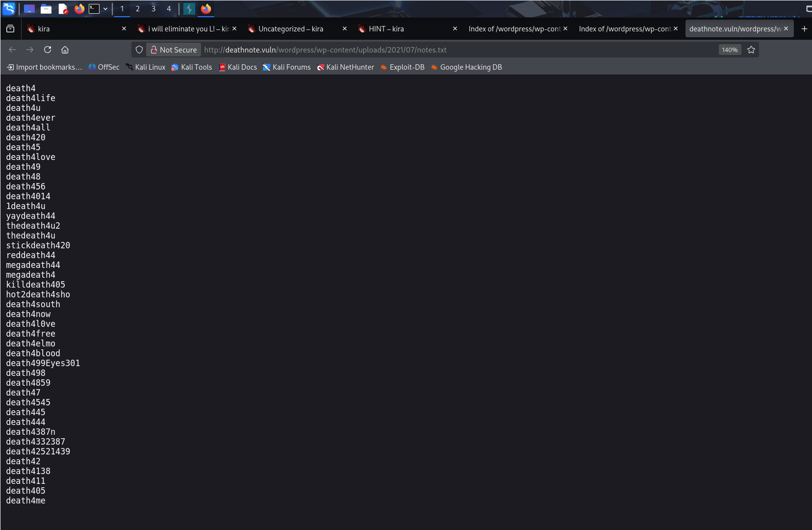812x530 pixels.
Task: Open a new browser tab
Action: pyautogui.click(x=804, y=29)
